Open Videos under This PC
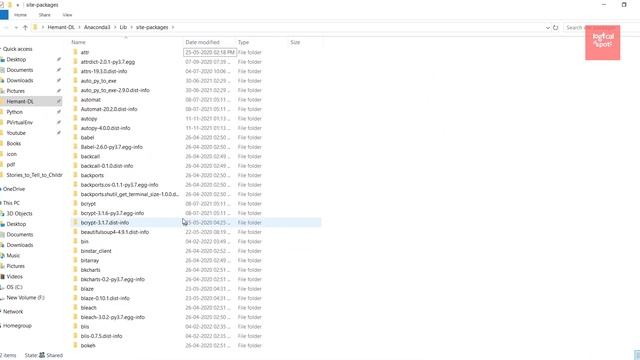The height and width of the screenshot is (360, 640). [14, 277]
